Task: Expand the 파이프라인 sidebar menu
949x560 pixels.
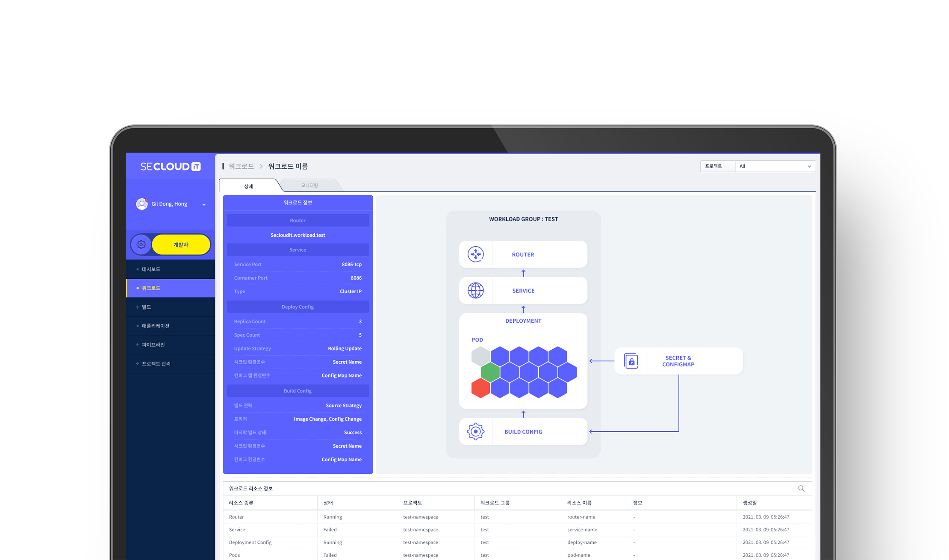Action: coord(153,345)
